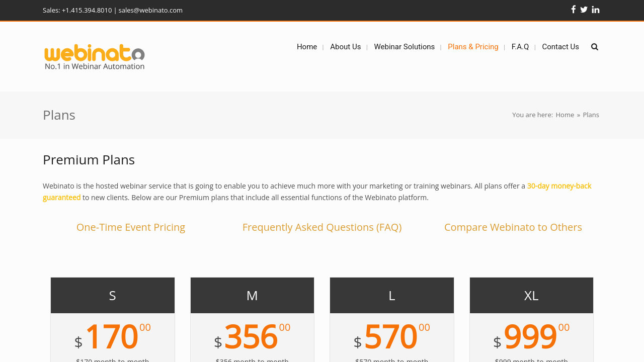Open About Us menu item
644x362 pixels.
pos(345,47)
